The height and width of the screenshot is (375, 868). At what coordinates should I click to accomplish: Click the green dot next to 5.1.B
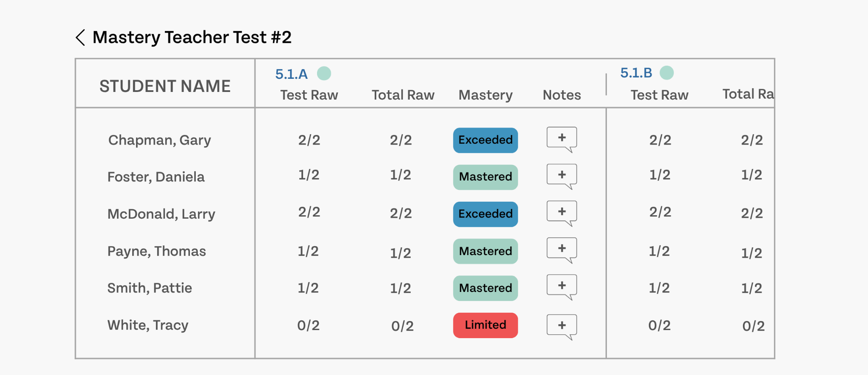point(667,72)
